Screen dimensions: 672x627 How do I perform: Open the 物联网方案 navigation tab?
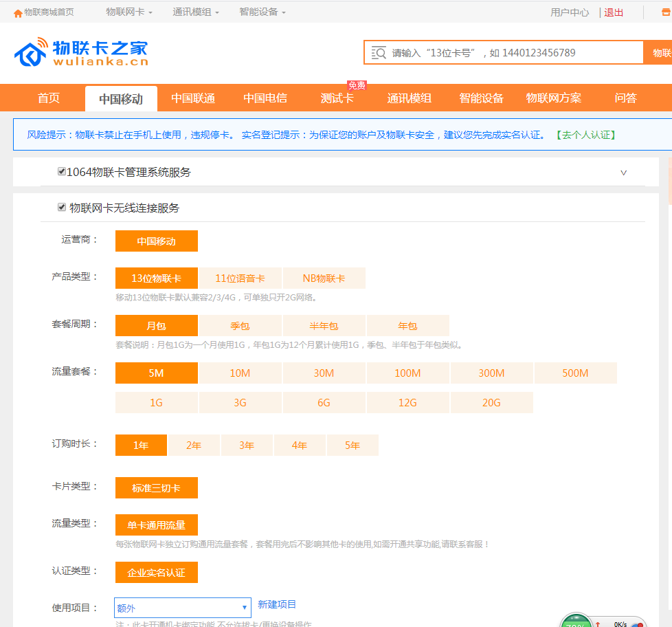click(x=553, y=98)
